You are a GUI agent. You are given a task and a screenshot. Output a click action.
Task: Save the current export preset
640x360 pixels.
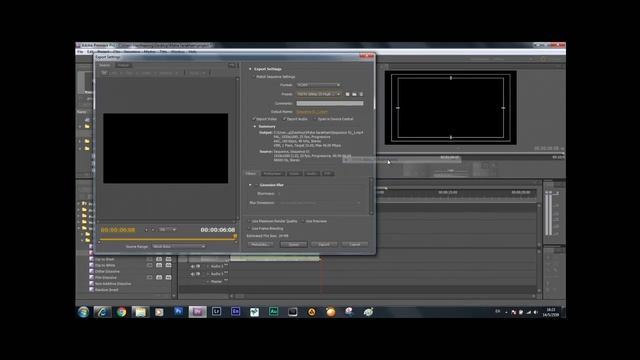tap(347, 94)
